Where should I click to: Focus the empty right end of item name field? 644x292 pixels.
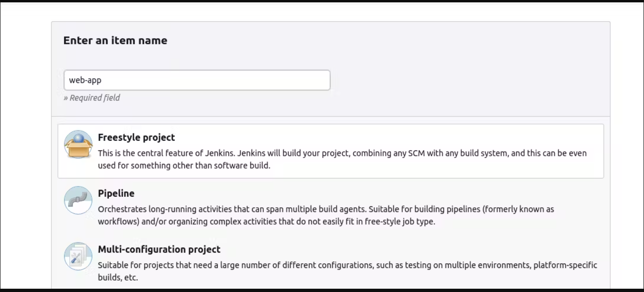283,80
